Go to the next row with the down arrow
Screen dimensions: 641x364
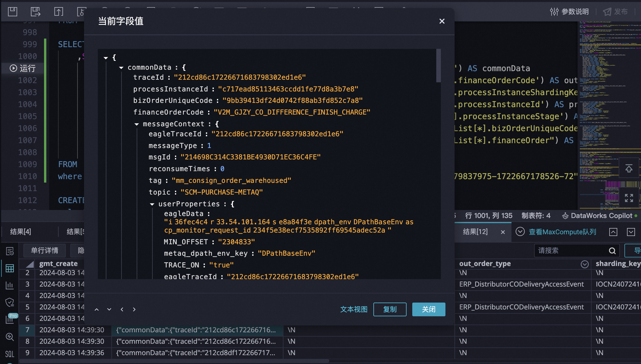109,309
